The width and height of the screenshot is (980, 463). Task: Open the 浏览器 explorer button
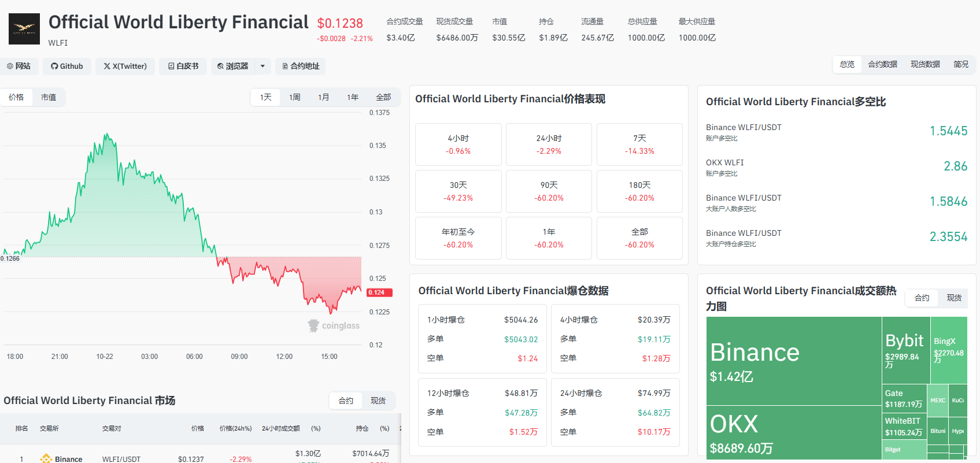[233, 66]
